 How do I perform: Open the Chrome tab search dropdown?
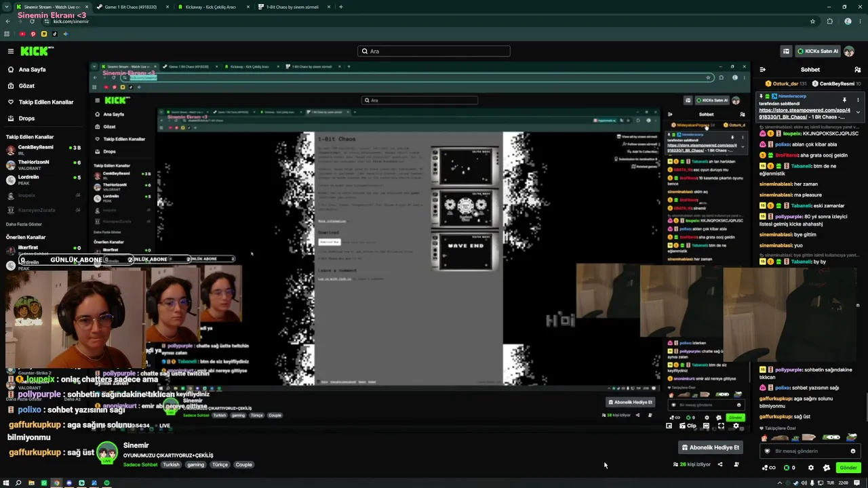tap(7, 7)
